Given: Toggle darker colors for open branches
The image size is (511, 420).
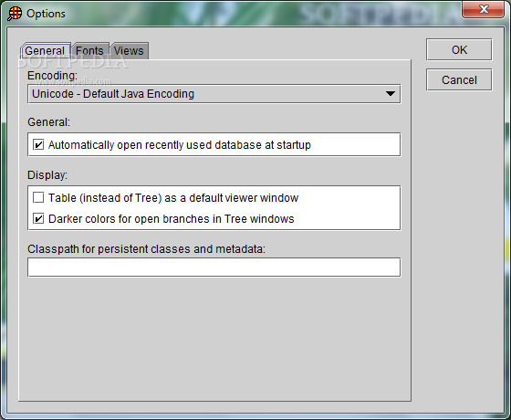Looking at the screenshot, I should click(x=38, y=218).
